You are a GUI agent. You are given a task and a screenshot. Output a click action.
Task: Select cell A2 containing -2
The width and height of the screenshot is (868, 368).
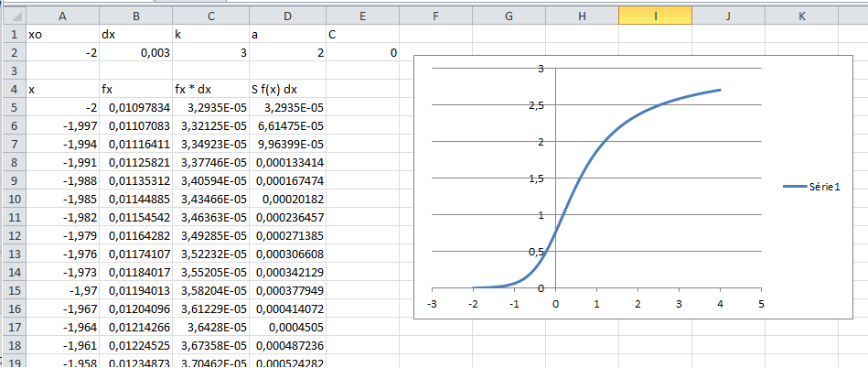(x=62, y=53)
